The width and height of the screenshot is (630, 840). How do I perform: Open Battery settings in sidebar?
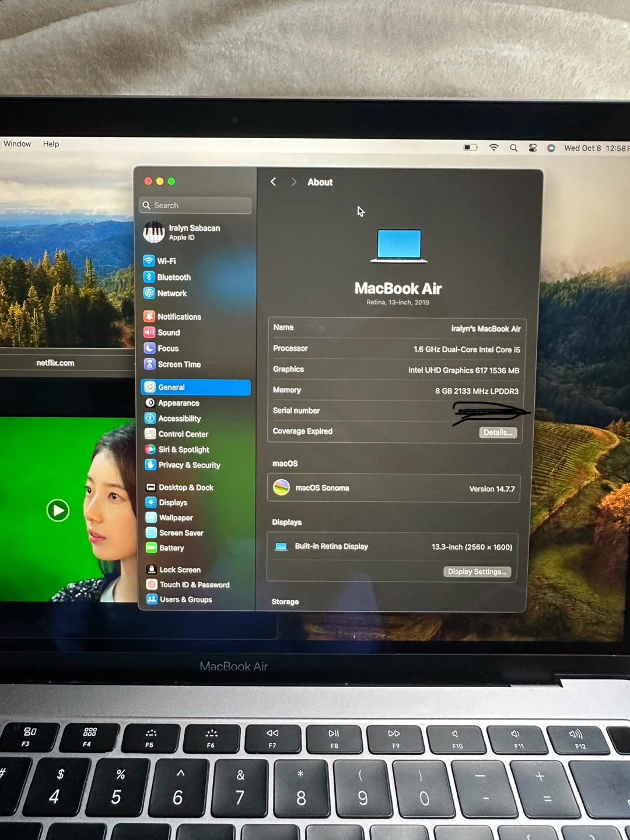(171, 548)
